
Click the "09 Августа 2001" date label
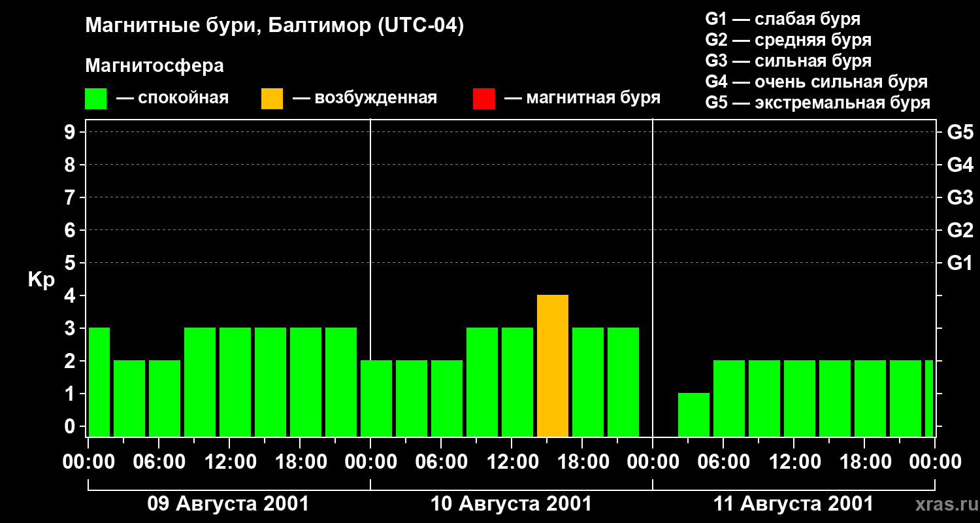229,504
